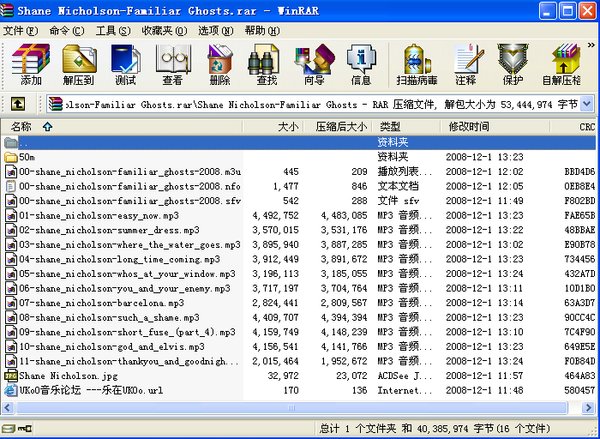Screen dimensions: 600x439
Task: Click the WinRAR icon in address bar
Action: pyautogui.click(x=55, y=104)
